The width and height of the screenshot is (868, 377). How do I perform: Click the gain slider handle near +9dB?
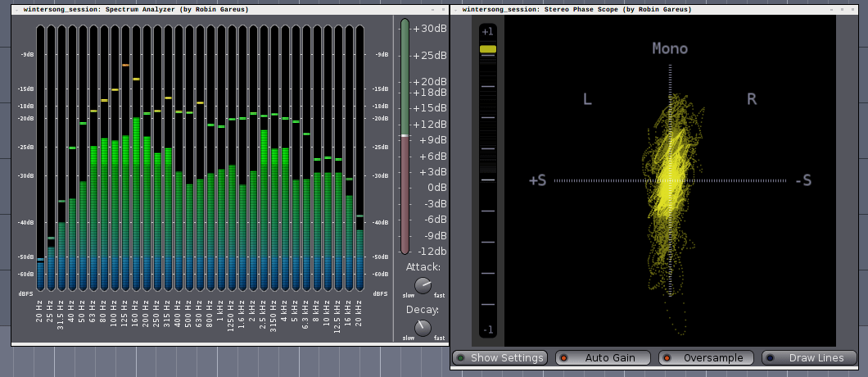pyautogui.click(x=405, y=136)
